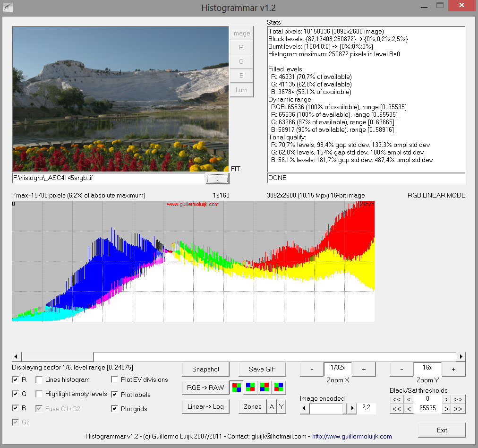Click the browse '...' file button

[217, 179]
